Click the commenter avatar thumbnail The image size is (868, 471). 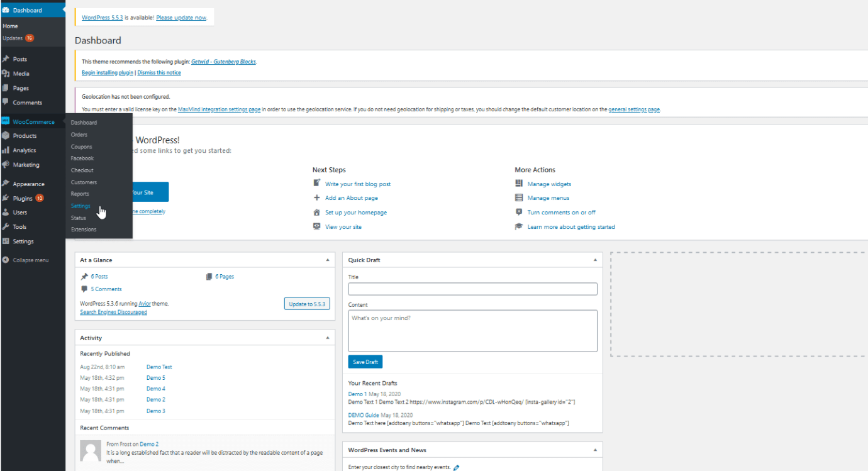[x=91, y=451]
